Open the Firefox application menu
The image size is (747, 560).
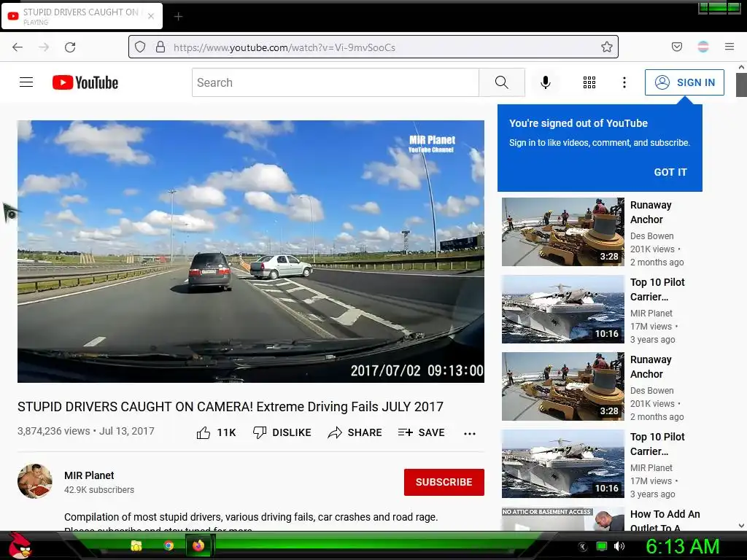click(x=729, y=47)
